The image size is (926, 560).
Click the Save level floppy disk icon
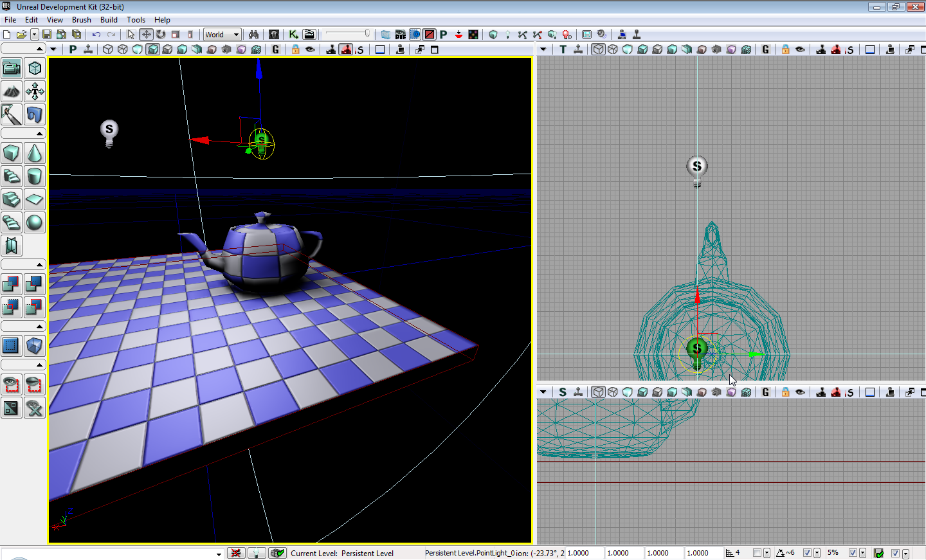(x=47, y=35)
